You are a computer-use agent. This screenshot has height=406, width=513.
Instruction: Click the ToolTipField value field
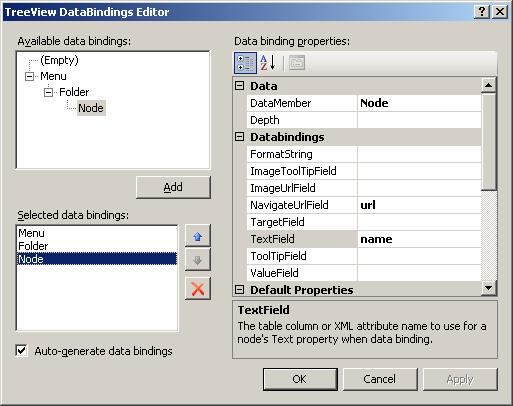(x=419, y=256)
